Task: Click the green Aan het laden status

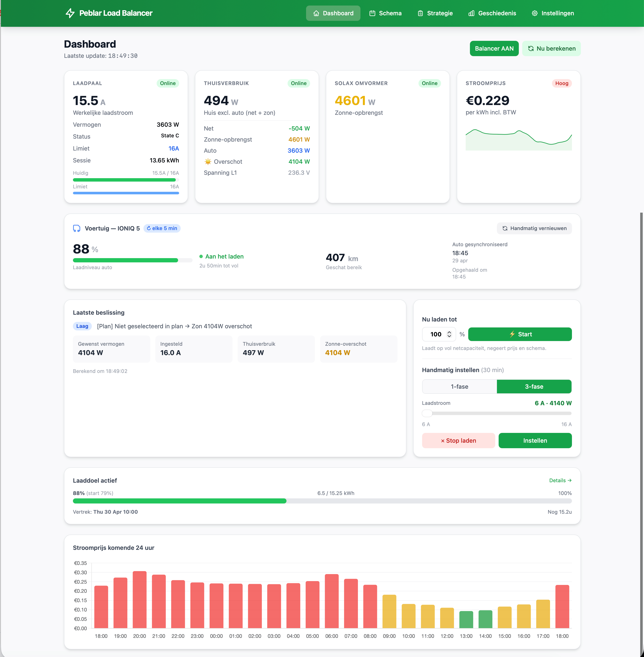Action: click(221, 256)
